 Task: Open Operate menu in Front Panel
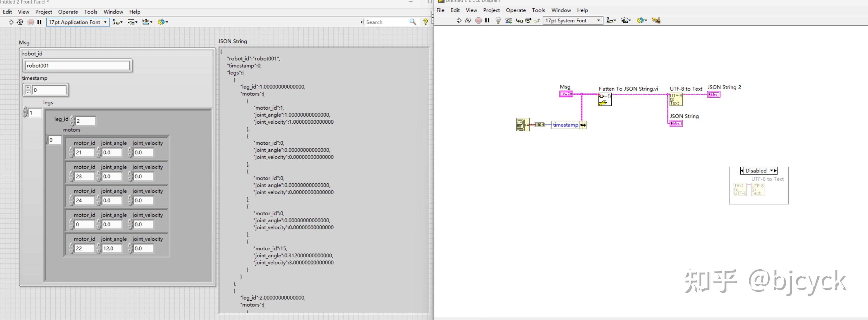point(68,12)
